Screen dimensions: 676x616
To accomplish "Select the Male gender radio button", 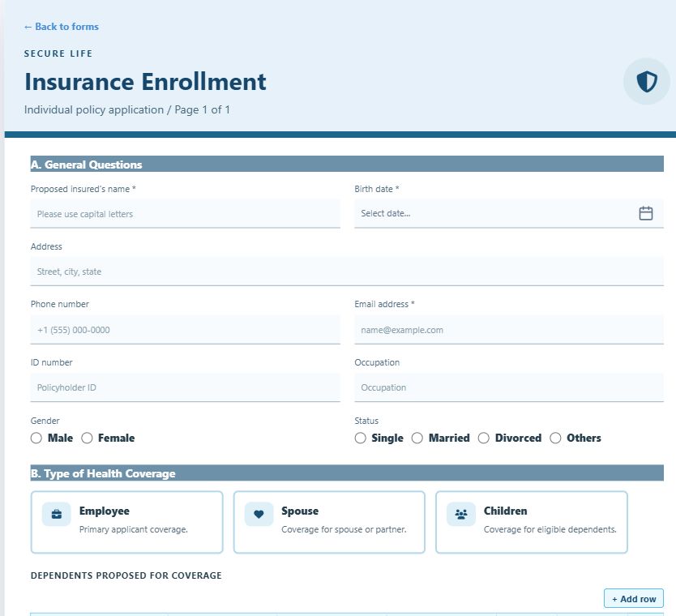I will [x=36, y=438].
